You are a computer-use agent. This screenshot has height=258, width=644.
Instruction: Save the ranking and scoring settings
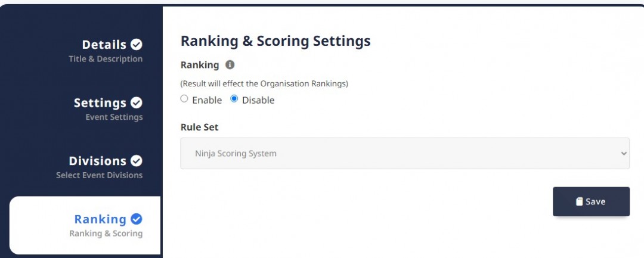591,201
